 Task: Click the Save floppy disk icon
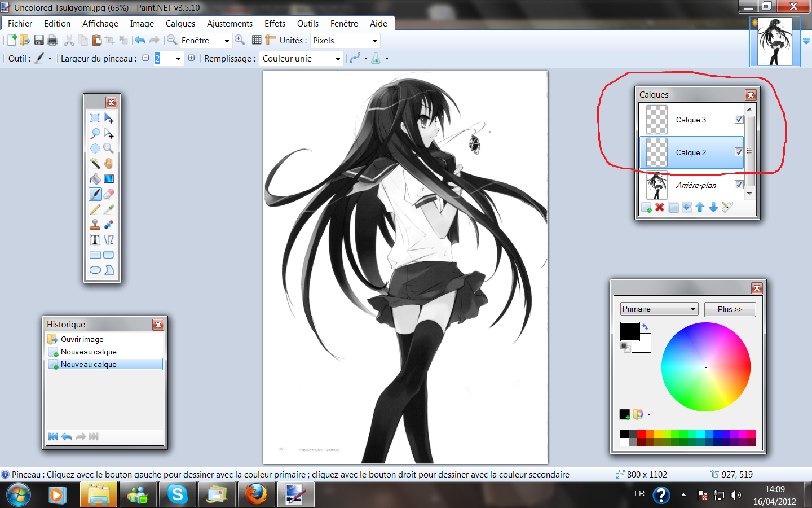[38, 40]
